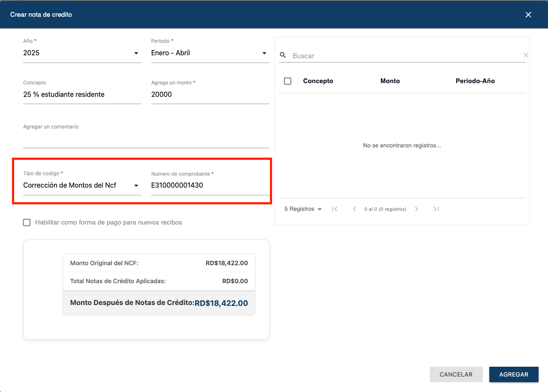Go to first page of records
The width and height of the screenshot is (548, 392).
click(x=335, y=209)
